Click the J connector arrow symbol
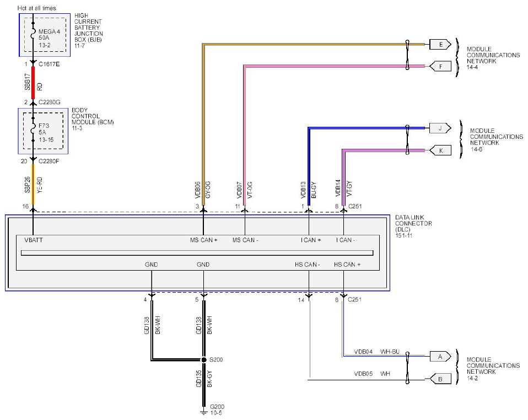Image resolution: width=528 pixels, height=420 pixels. pyautogui.click(x=440, y=128)
